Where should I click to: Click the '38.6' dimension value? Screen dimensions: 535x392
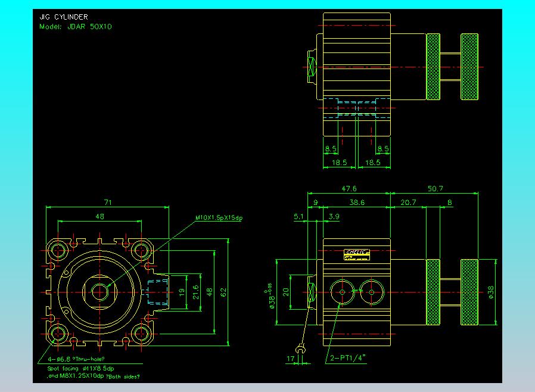[357, 203]
